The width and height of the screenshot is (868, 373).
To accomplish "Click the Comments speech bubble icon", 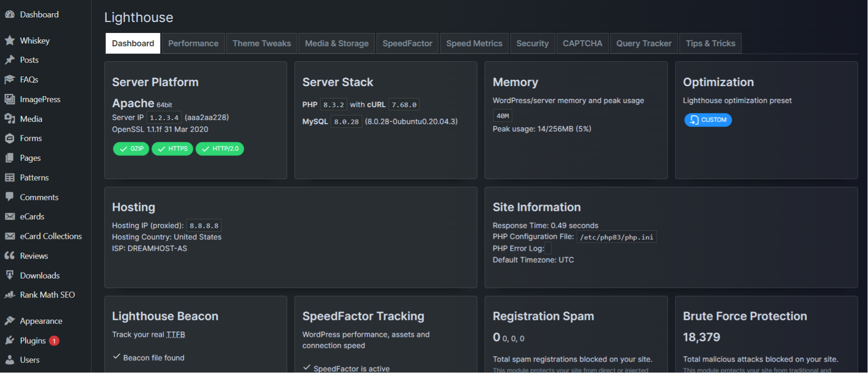I will point(10,197).
